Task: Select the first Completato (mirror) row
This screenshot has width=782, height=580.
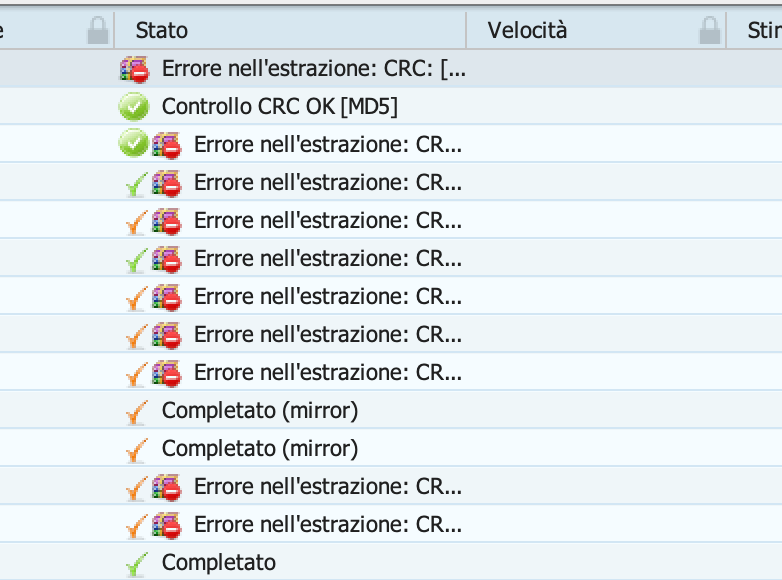Action: click(391, 411)
